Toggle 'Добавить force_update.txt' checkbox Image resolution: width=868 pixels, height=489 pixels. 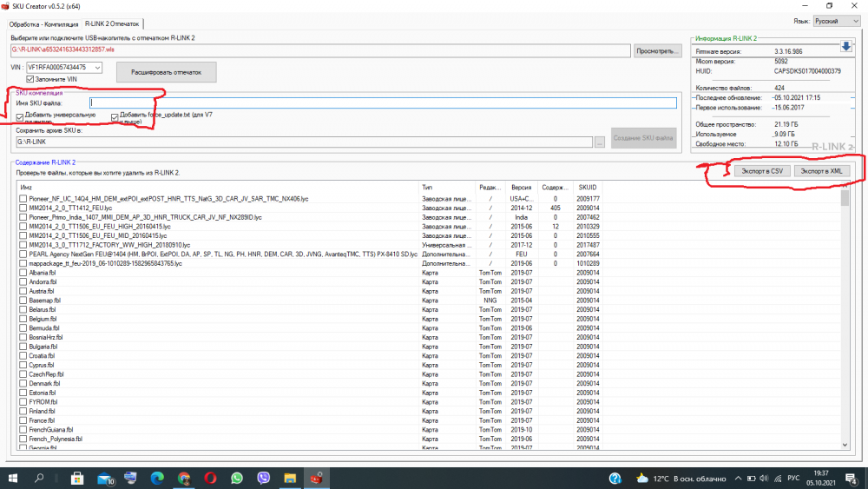coord(115,117)
